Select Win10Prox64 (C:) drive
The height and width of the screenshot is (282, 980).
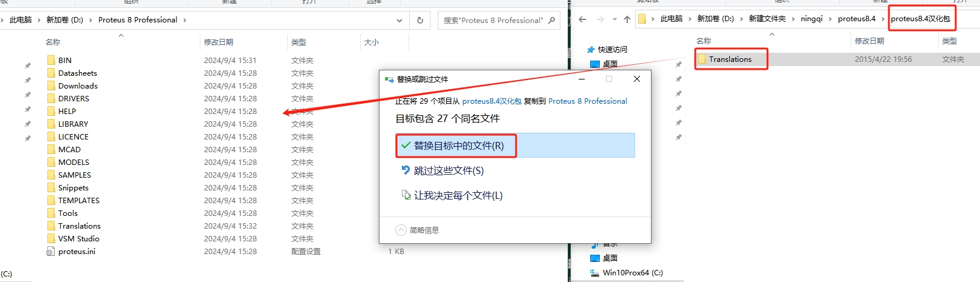(x=633, y=272)
